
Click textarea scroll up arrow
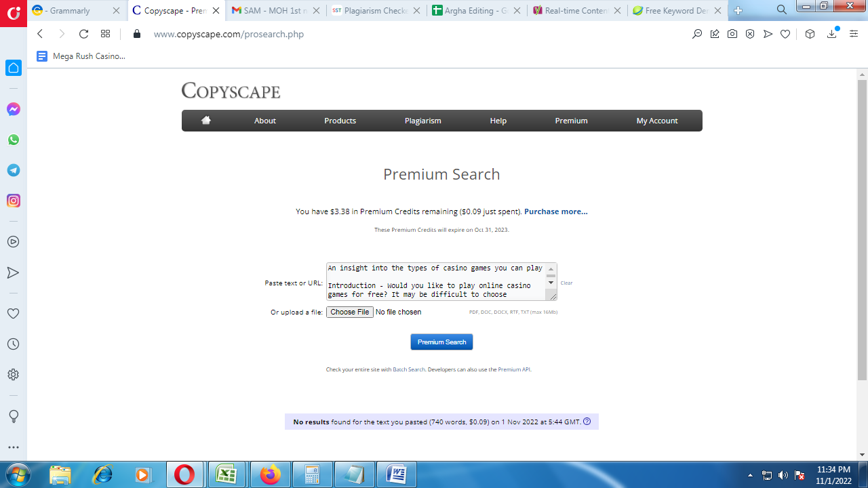point(551,269)
